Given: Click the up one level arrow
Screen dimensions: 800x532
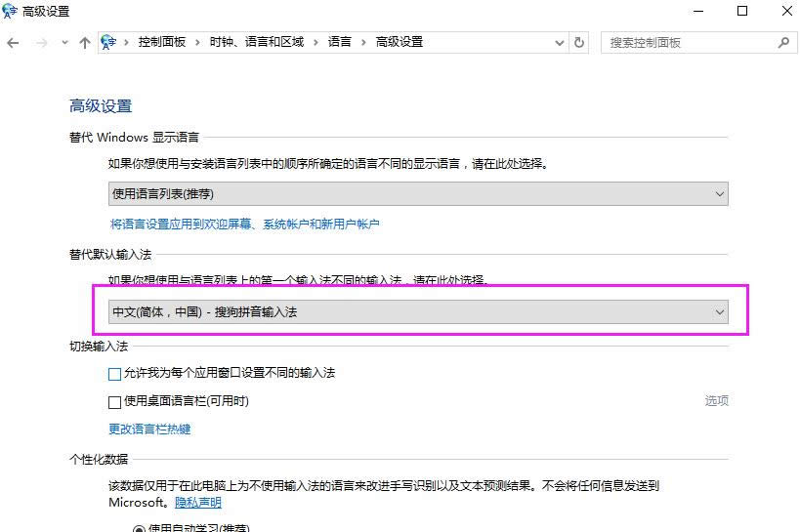Looking at the screenshot, I should tap(84, 43).
